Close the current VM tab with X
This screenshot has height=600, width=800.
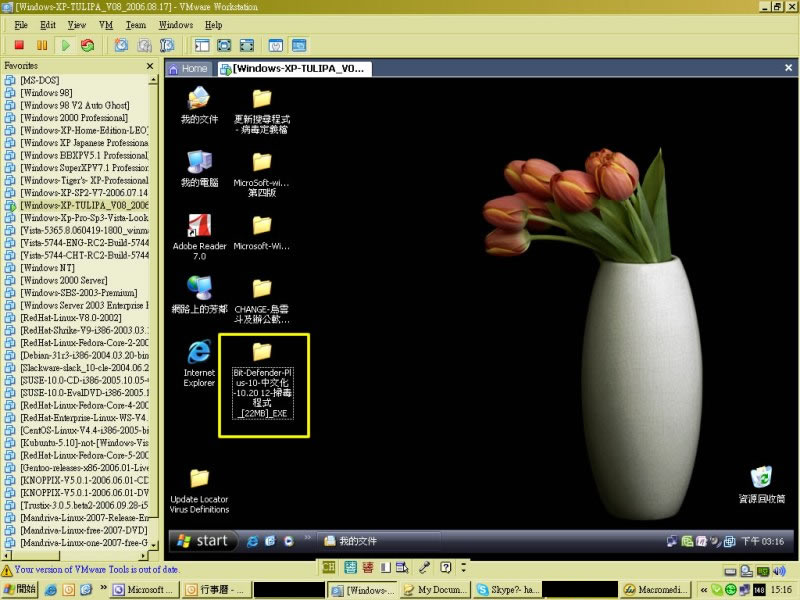click(788, 68)
